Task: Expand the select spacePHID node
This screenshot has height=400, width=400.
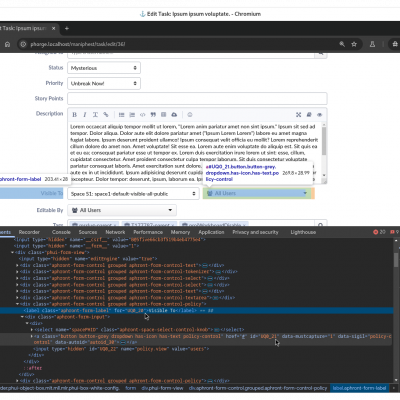Action: point(32,330)
